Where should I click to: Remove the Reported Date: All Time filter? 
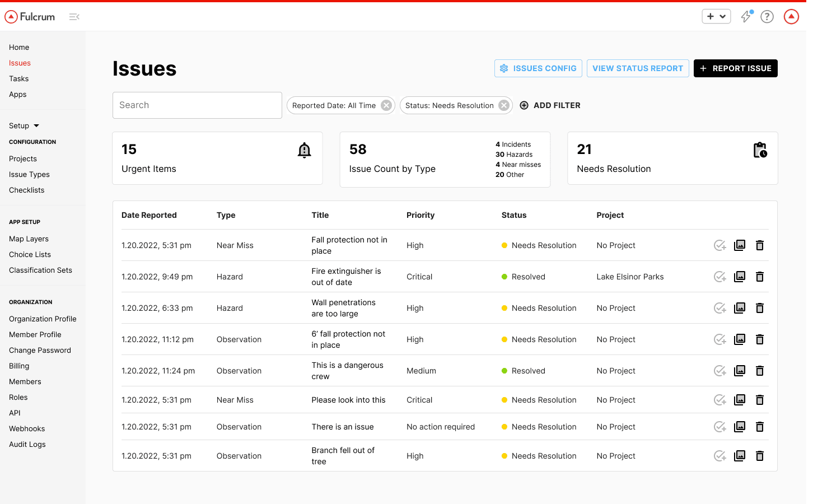[x=386, y=105]
